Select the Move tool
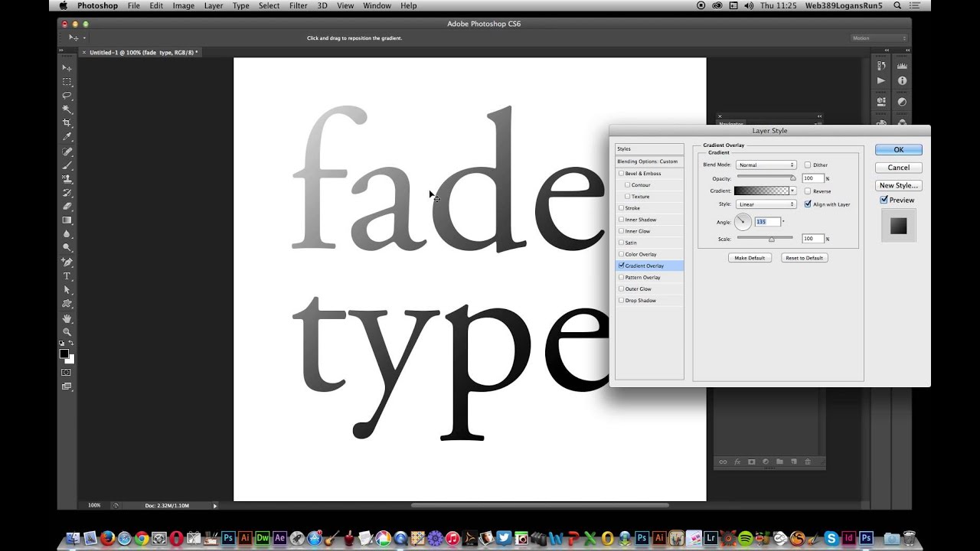Screen dimensions: 980x551 coord(67,68)
